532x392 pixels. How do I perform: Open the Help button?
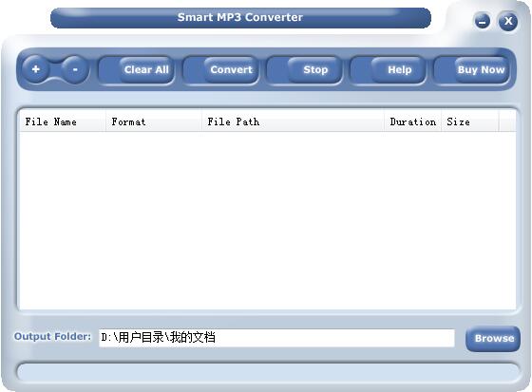pos(399,69)
